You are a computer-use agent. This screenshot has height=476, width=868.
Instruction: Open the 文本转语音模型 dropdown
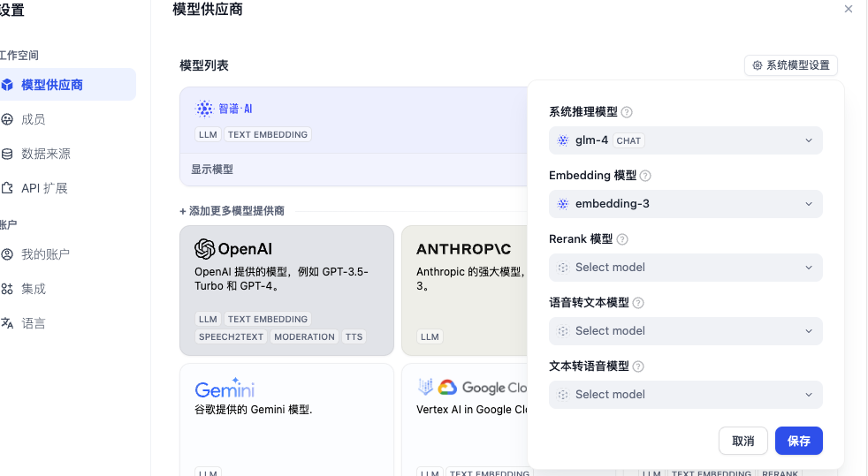(x=685, y=395)
